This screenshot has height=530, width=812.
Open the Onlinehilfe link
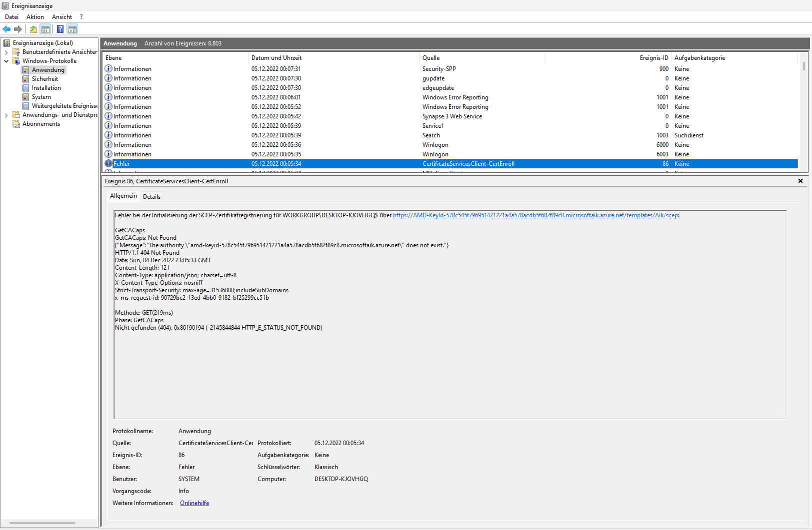[194, 503]
